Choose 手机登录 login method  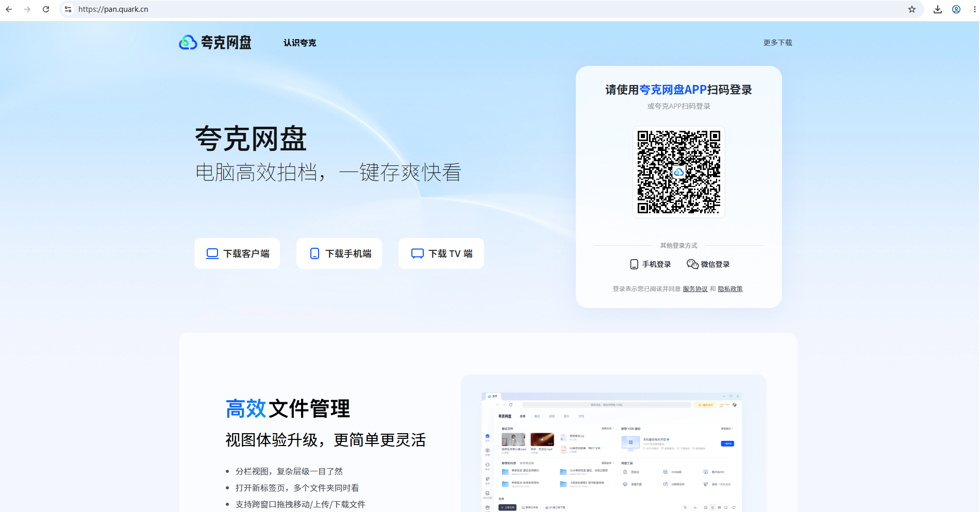tap(650, 264)
